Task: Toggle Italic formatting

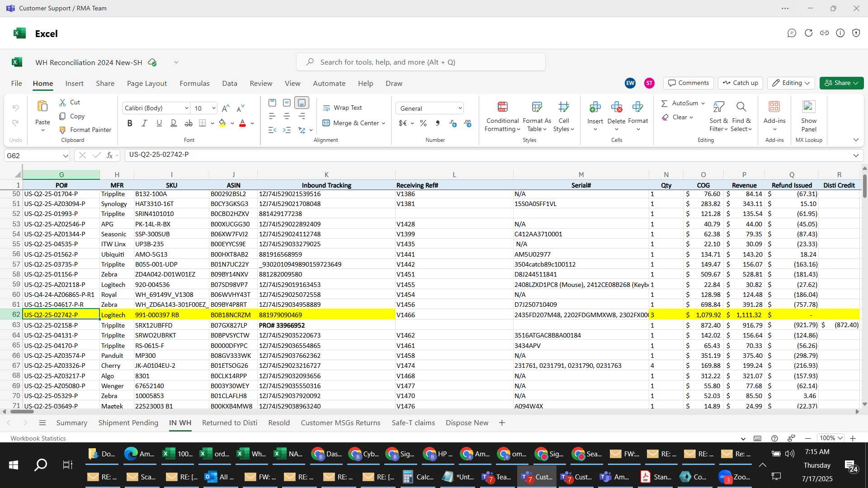Action: pyautogui.click(x=144, y=123)
